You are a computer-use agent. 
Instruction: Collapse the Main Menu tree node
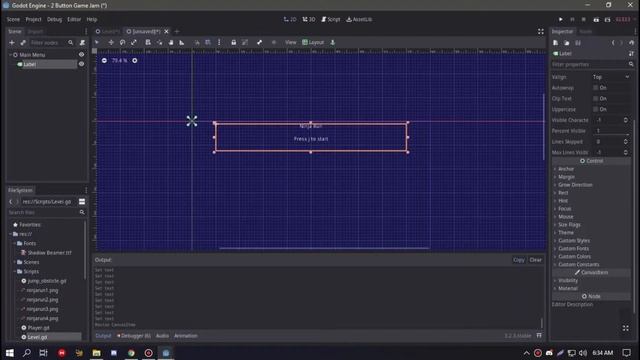pos(11,55)
